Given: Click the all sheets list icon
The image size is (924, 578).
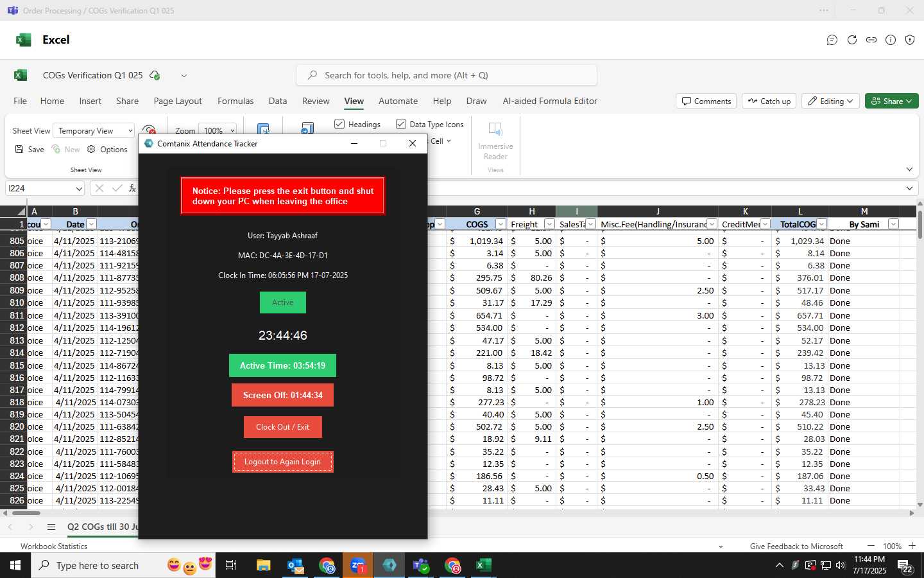Looking at the screenshot, I should click(x=51, y=527).
